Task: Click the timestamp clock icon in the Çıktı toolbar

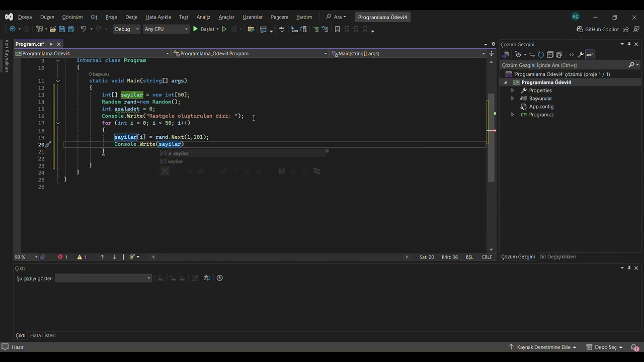Action: (219, 278)
